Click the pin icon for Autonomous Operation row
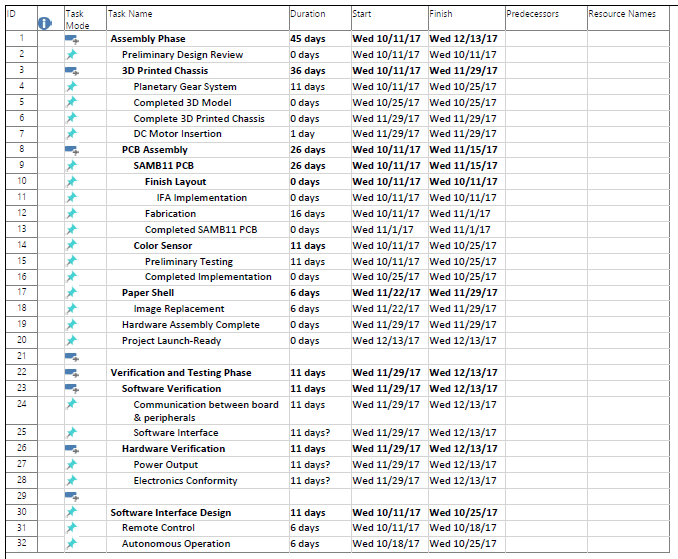 click(72, 543)
